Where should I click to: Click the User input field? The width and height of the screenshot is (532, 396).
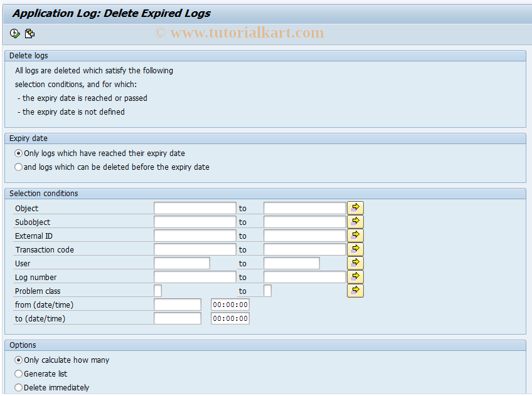[x=181, y=263]
